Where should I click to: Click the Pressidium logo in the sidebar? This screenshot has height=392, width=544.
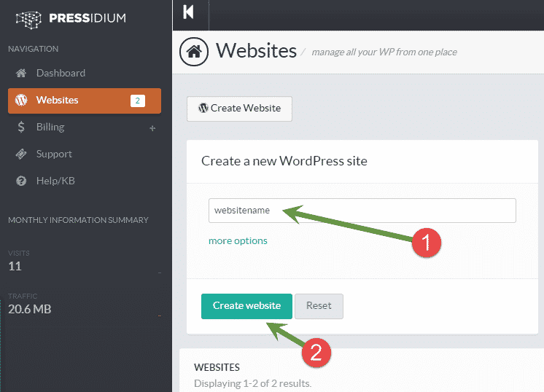coord(71,18)
